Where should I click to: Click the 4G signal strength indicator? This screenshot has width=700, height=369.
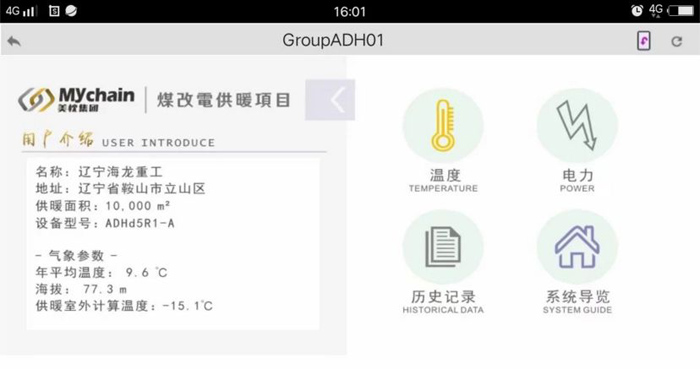[21, 11]
